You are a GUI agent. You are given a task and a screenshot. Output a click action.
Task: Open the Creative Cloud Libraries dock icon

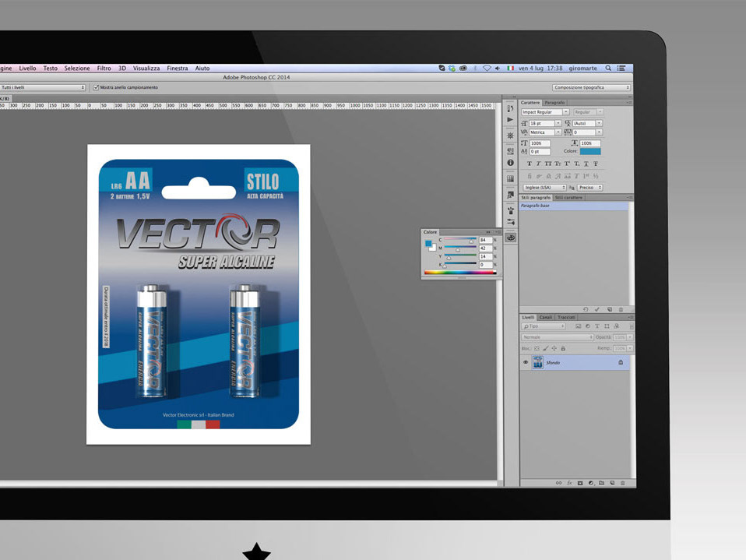point(511,238)
